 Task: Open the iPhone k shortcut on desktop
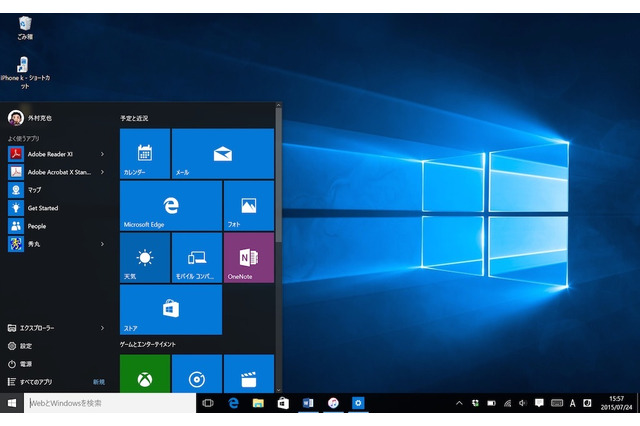tap(24, 72)
